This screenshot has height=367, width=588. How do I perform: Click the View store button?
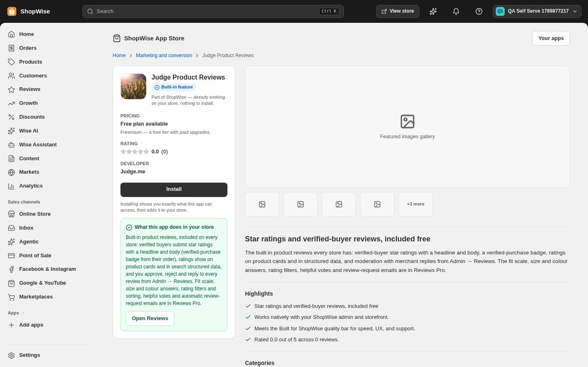398,11
